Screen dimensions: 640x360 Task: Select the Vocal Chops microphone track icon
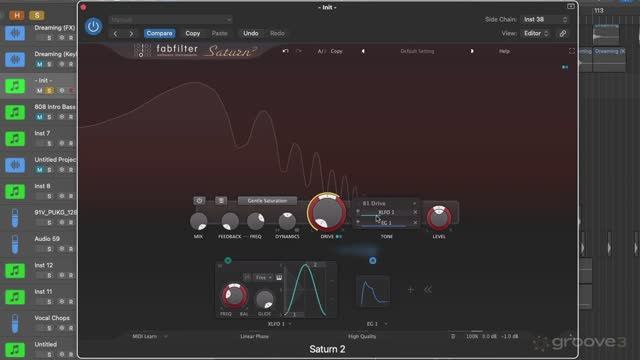[15, 323]
